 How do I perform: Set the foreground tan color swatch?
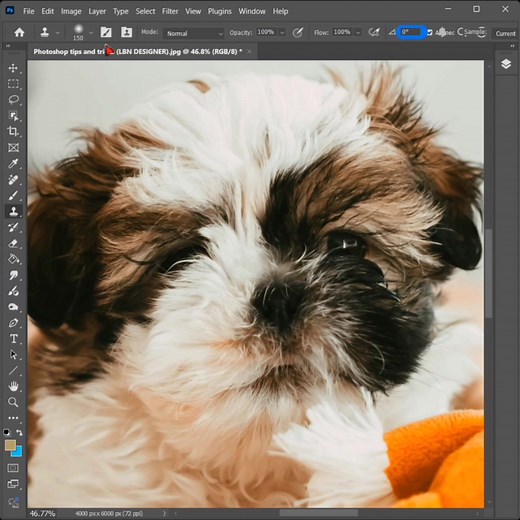coord(10,445)
